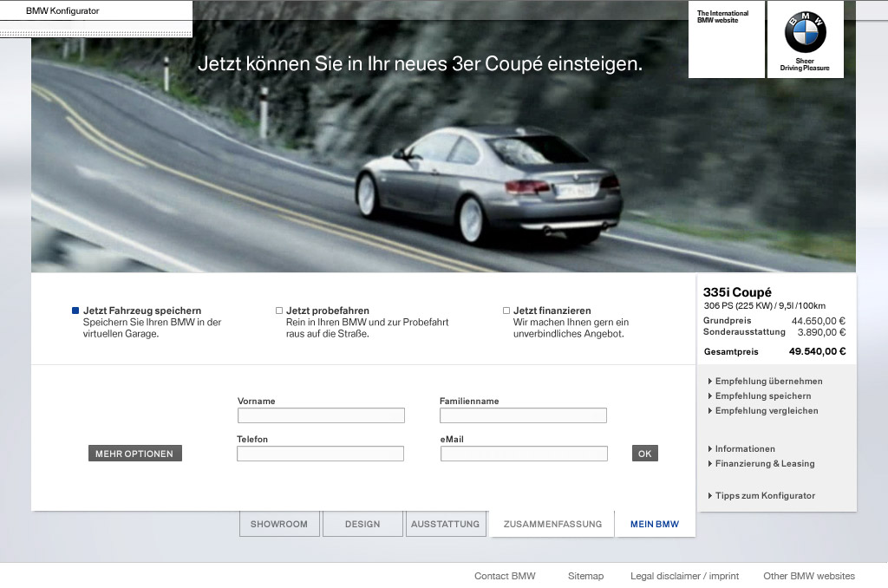Click into the Telefon field

click(321, 454)
